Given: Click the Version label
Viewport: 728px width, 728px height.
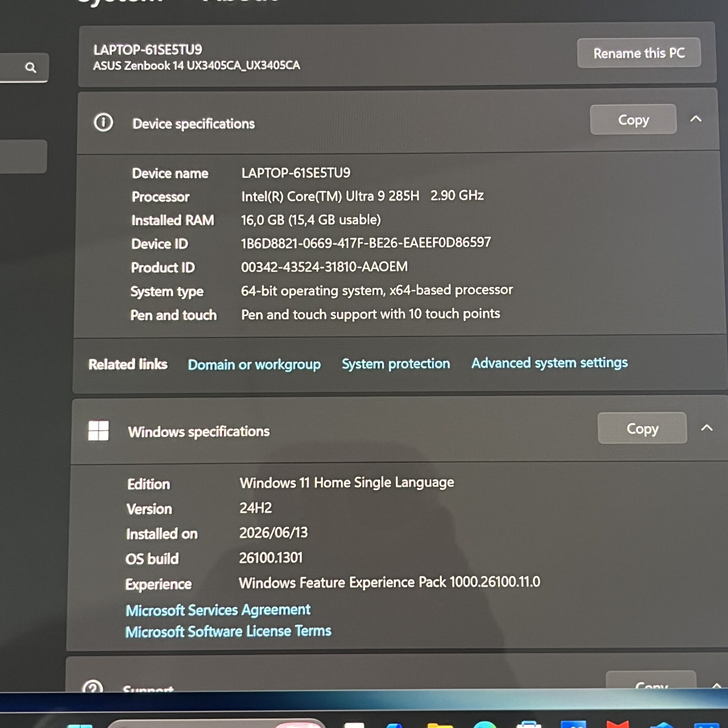Looking at the screenshot, I should [x=149, y=509].
